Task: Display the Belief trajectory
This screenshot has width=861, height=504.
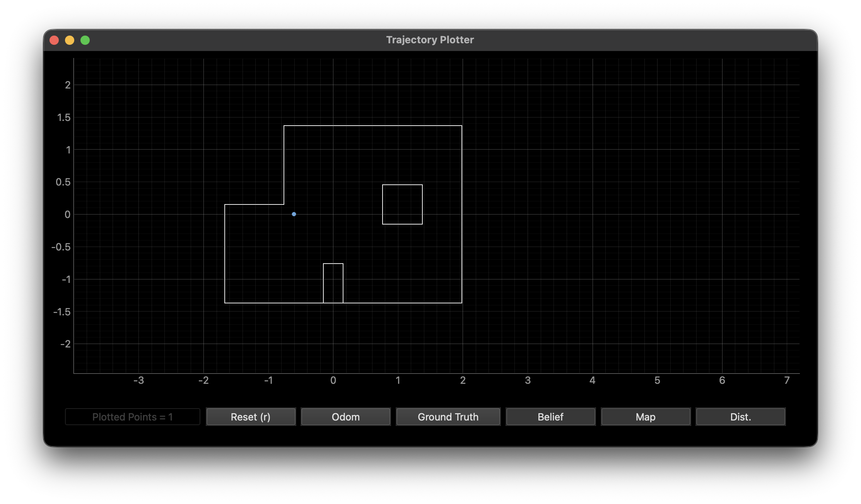Action: coord(550,417)
